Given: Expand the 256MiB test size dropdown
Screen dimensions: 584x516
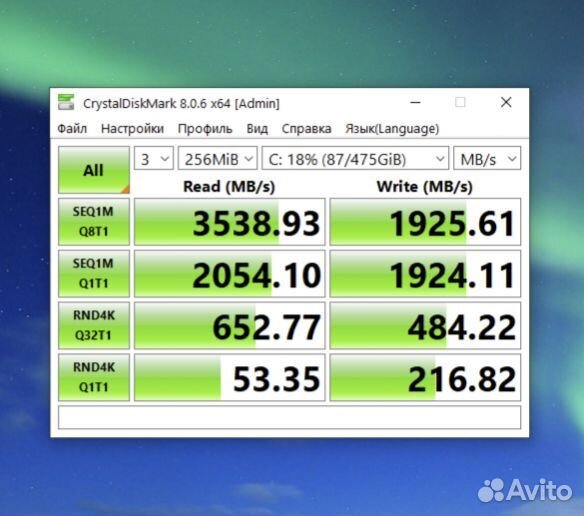Looking at the screenshot, I should [x=218, y=159].
